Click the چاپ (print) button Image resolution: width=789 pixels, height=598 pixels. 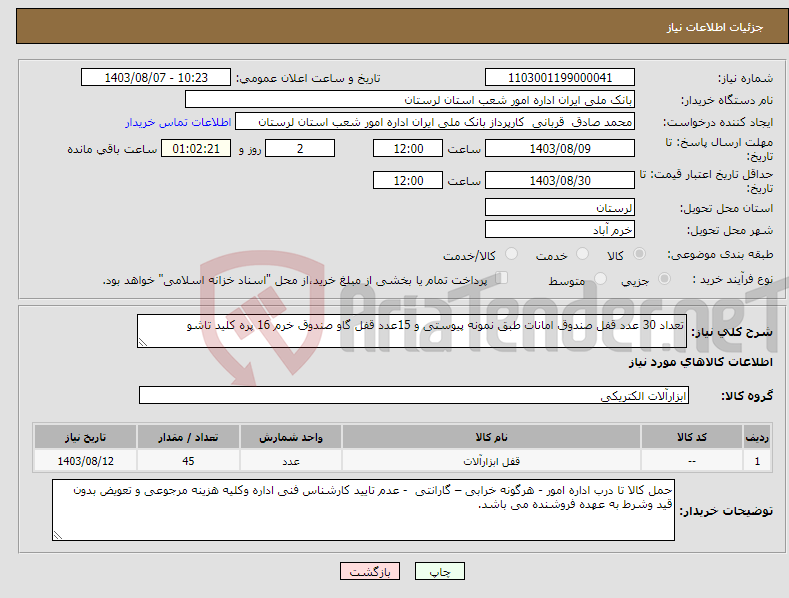[439, 571]
